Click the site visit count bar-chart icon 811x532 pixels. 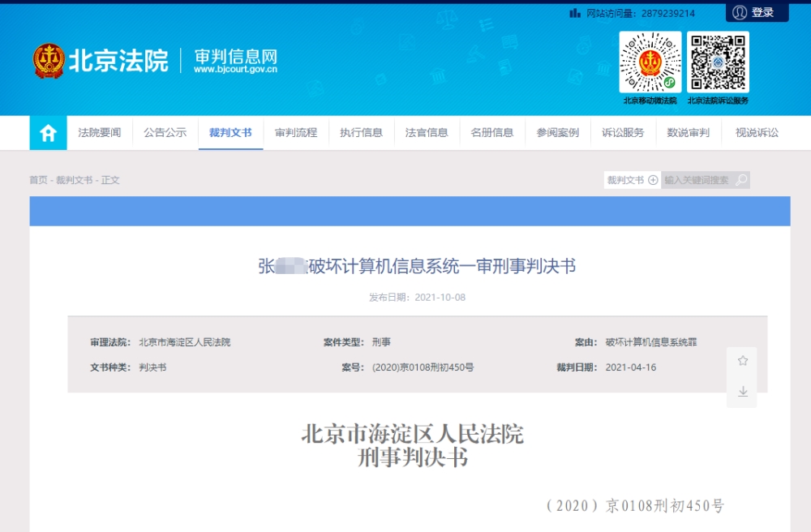click(575, 13)
